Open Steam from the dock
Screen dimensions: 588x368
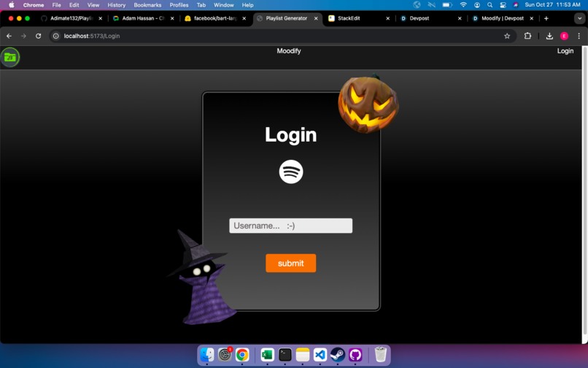(x=338, y=354)
